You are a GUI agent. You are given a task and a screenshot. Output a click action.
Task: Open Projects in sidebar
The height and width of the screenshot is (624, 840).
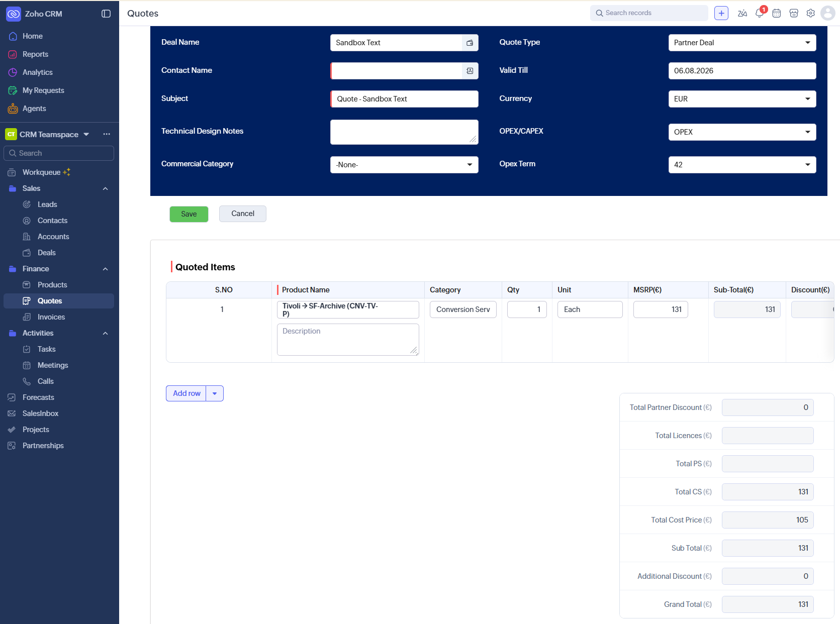(x=36, y=430)
